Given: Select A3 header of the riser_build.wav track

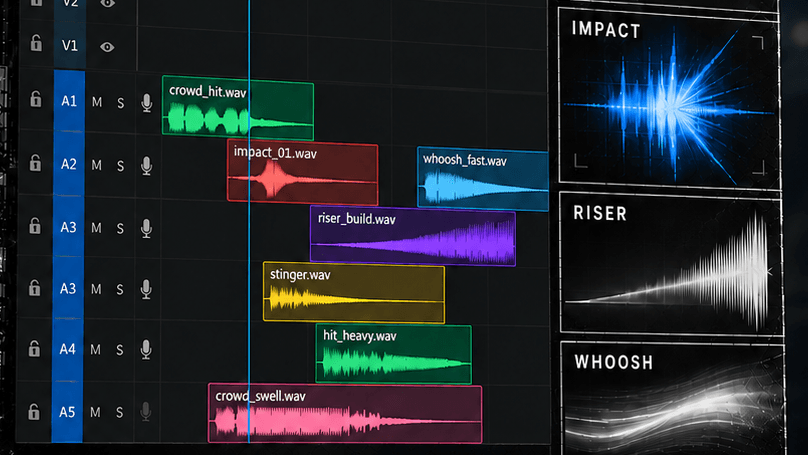Looking at the screenshot, I should click(x=69, y=227).
